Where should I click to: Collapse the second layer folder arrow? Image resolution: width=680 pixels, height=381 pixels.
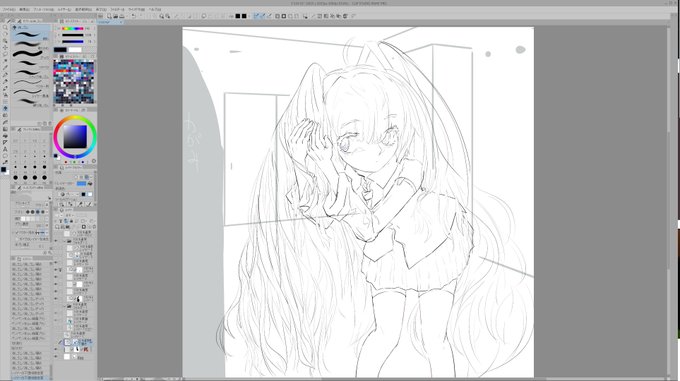[64, 306]
